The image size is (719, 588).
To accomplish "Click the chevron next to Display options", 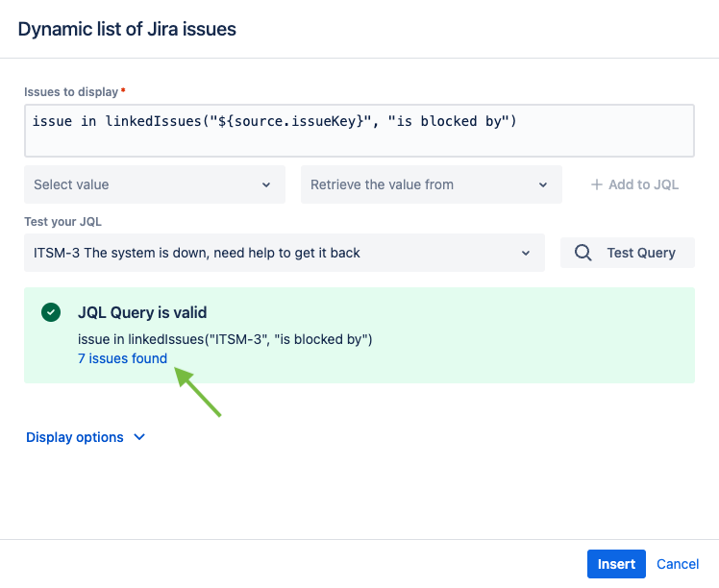I will point(139,437).
